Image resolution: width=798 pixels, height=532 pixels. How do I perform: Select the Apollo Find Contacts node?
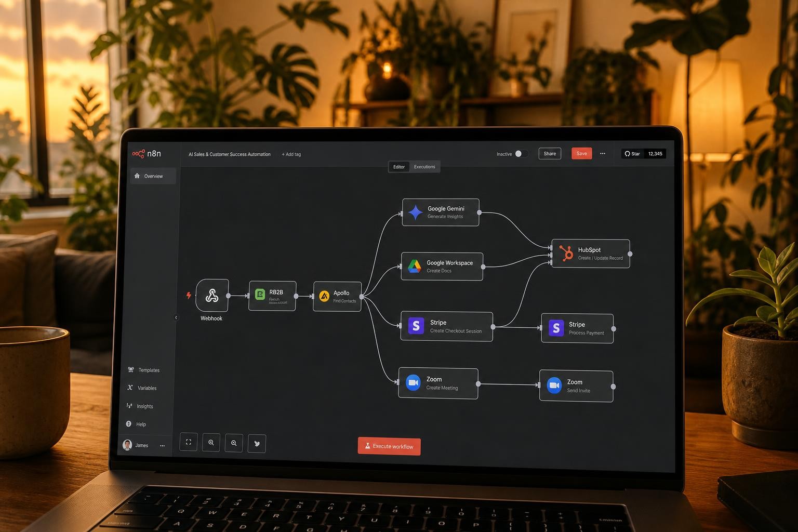(337, 296)
